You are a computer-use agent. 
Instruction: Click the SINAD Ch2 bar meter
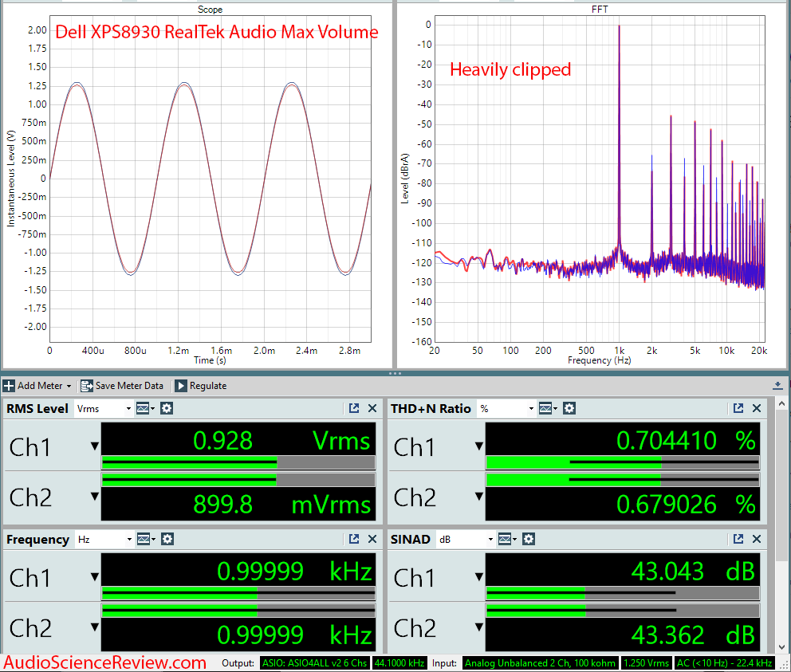(x=623, y=611)
